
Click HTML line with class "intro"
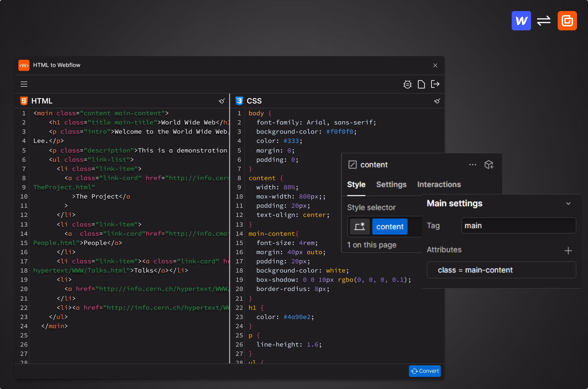click(139, 132)
